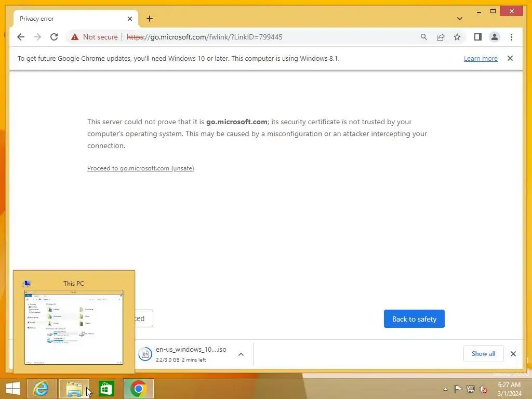Open the network status tray icon
Image resolution: width=532 pixels, height=399 pixels.
tap(471, 389)
